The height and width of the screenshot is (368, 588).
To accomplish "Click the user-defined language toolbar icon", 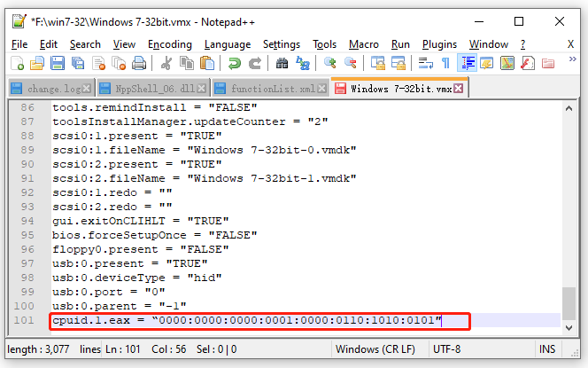I will (x=487, y=63).
